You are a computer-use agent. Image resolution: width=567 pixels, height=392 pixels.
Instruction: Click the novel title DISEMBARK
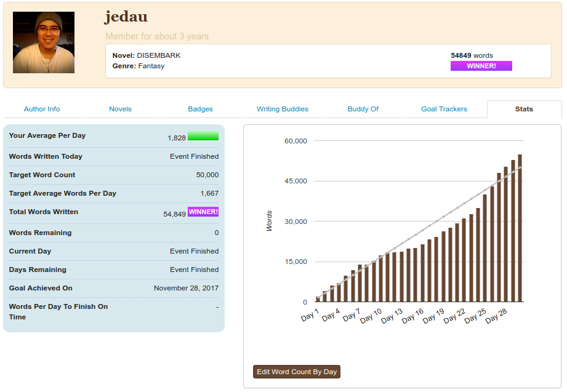click(x=159, y=55)
